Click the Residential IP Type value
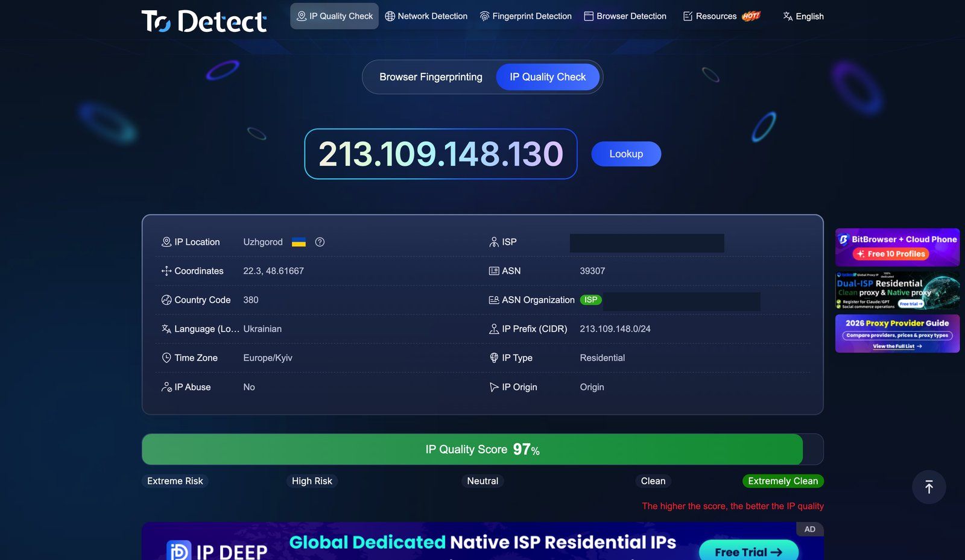 click(603, 358)
